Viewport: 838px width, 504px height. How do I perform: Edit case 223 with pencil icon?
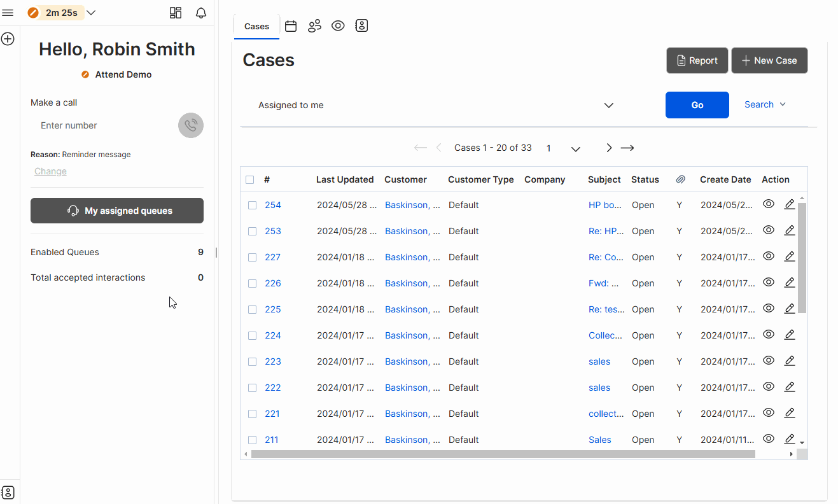click(x=790, y=360)
